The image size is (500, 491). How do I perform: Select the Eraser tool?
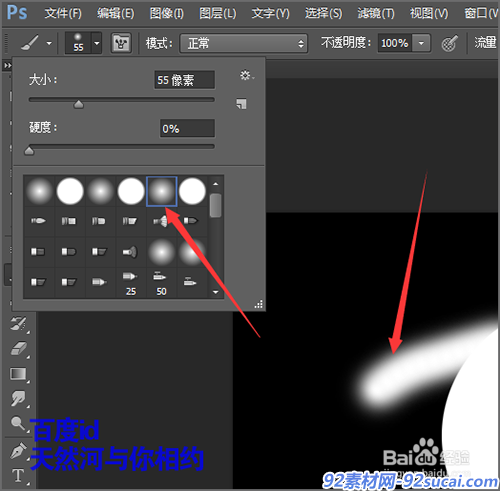(x=19, y=349)
